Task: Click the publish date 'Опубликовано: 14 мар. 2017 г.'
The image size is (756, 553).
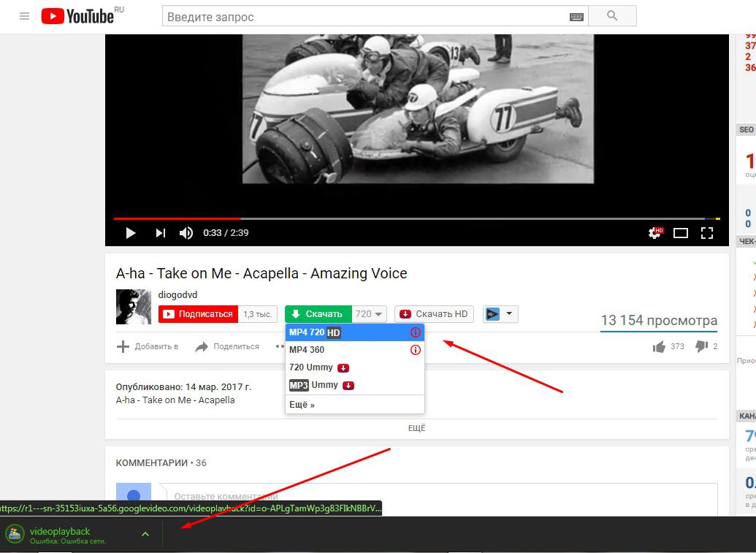Action: click(x=183, y=387)
